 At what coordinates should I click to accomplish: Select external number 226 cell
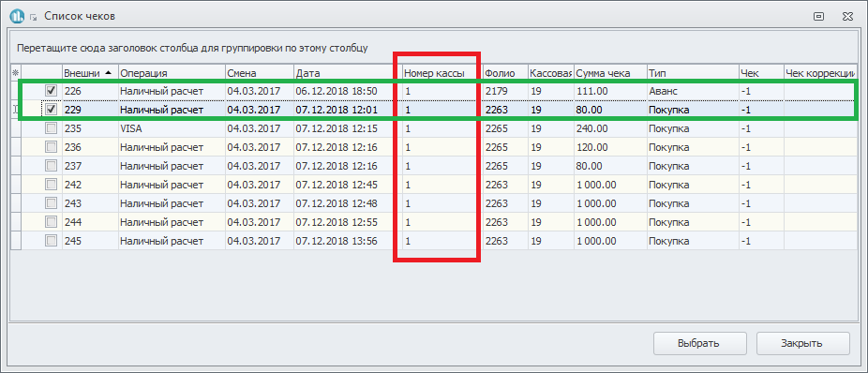click(x=90, y=91)
